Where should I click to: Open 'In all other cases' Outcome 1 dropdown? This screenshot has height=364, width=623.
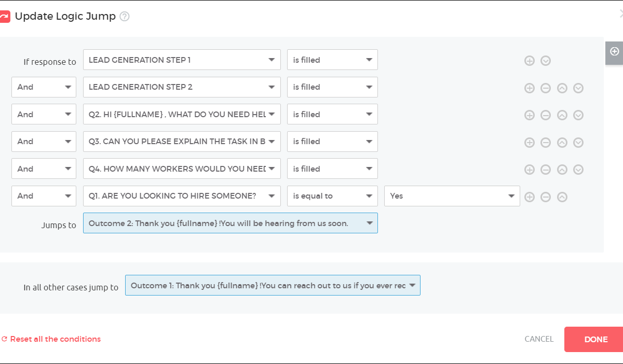pyautogui.click(x=273, y=285)
